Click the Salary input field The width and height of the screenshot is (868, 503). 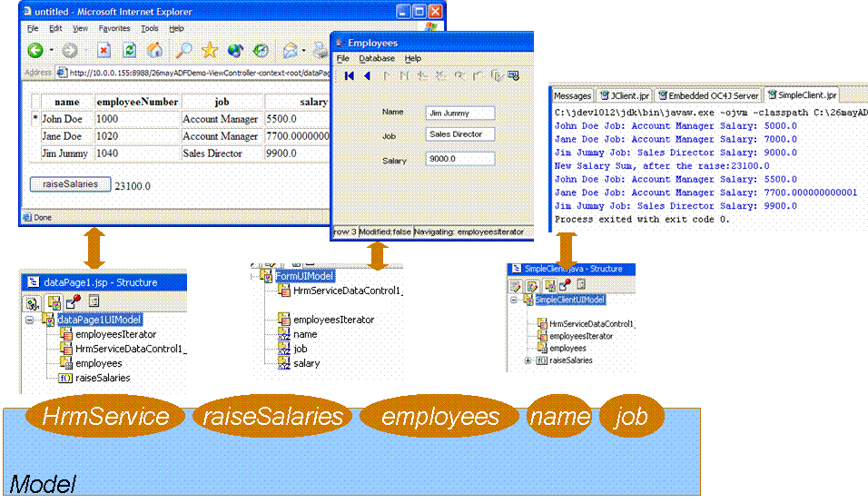(459, 160)
